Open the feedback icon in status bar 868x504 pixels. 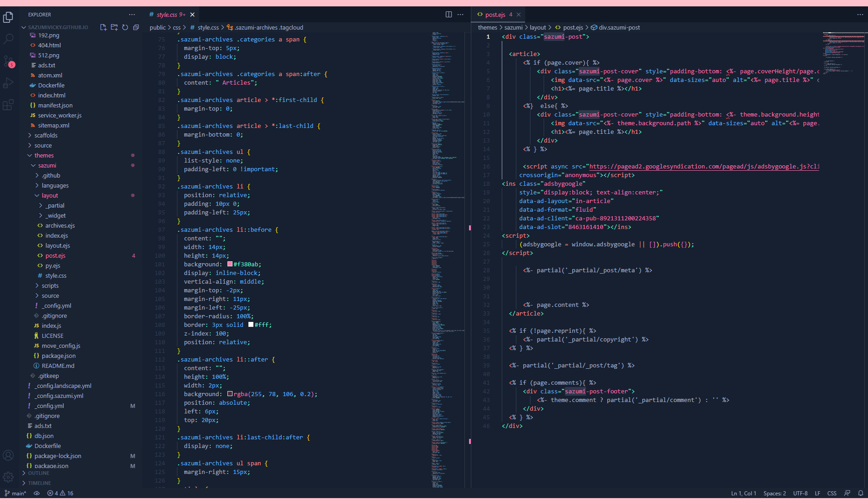pyautogui.click(x=847, y=493)
